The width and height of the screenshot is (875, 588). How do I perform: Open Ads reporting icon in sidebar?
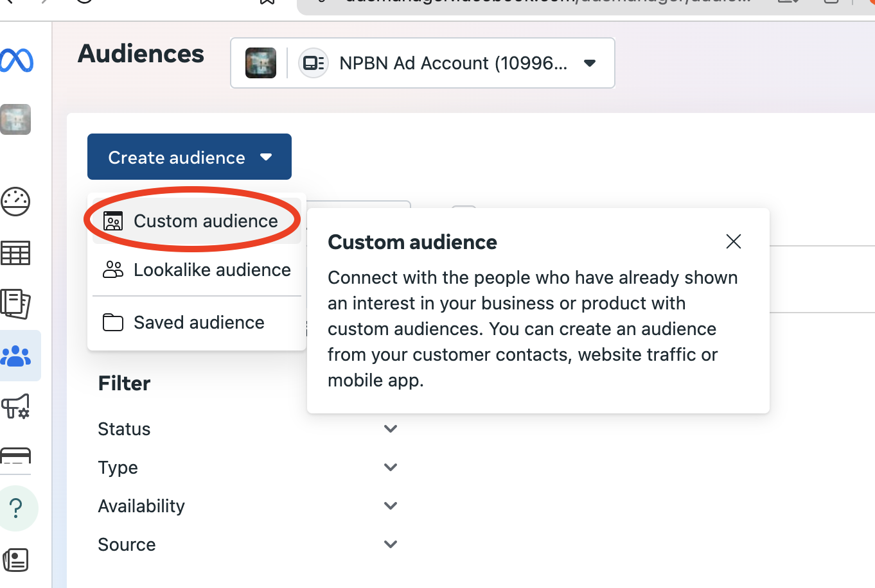pyautogui.click(x=16, y=304)
